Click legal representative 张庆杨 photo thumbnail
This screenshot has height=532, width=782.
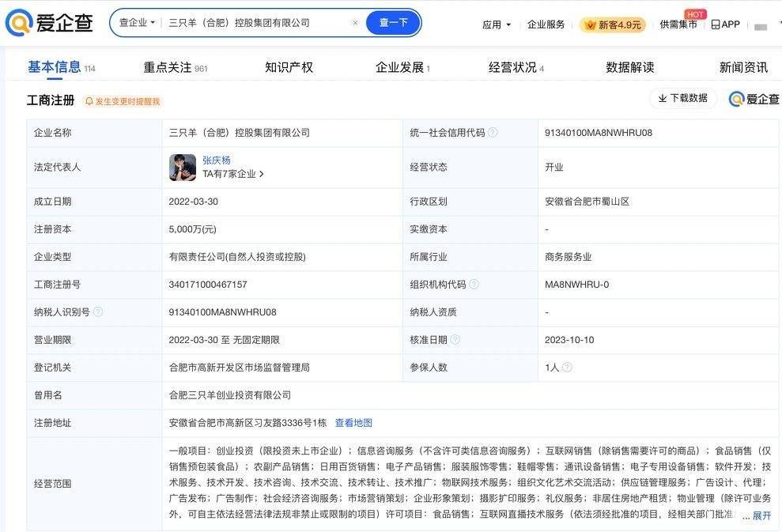pyautogui.click(x=183, y=167)
